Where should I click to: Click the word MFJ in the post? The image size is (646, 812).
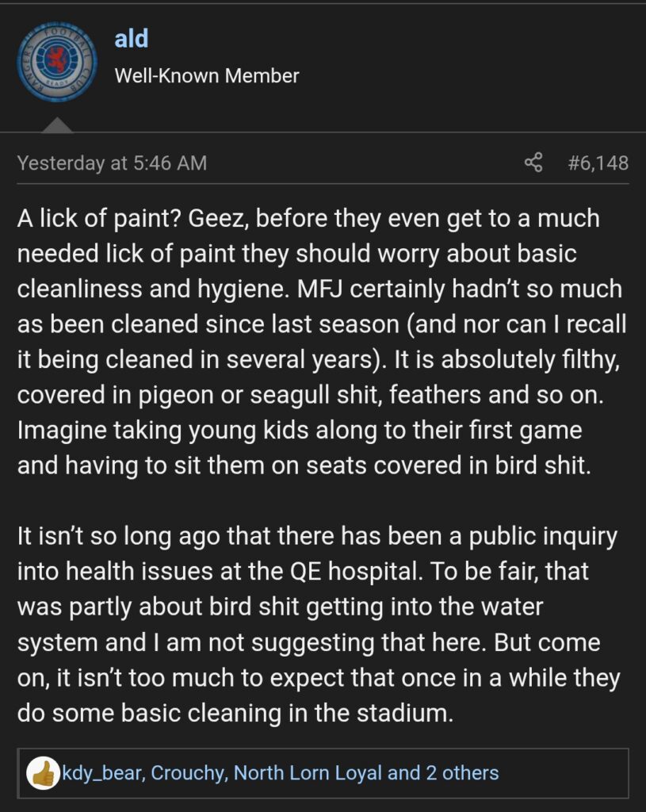(x=319, y=289)
